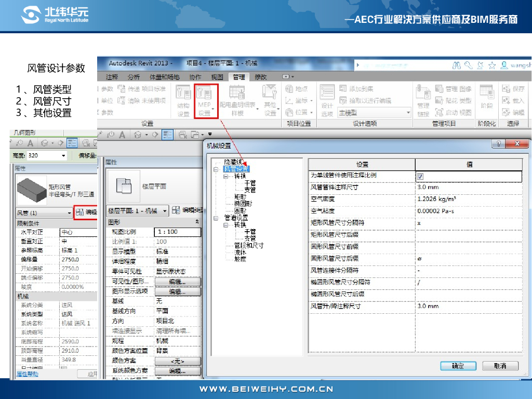This screenshot has width=532, height=399.
Task: Click 拾取以进行编辑 tool
Action: coord(365,100)
